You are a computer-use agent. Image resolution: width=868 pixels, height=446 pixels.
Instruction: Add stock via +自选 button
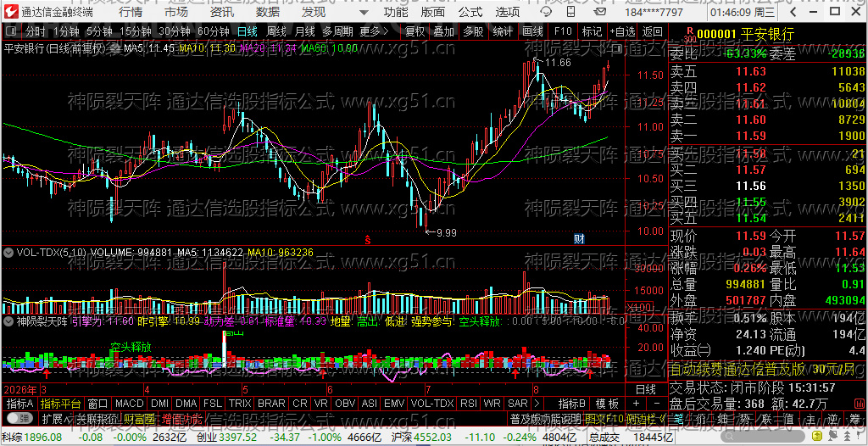[x=622, y=31]
